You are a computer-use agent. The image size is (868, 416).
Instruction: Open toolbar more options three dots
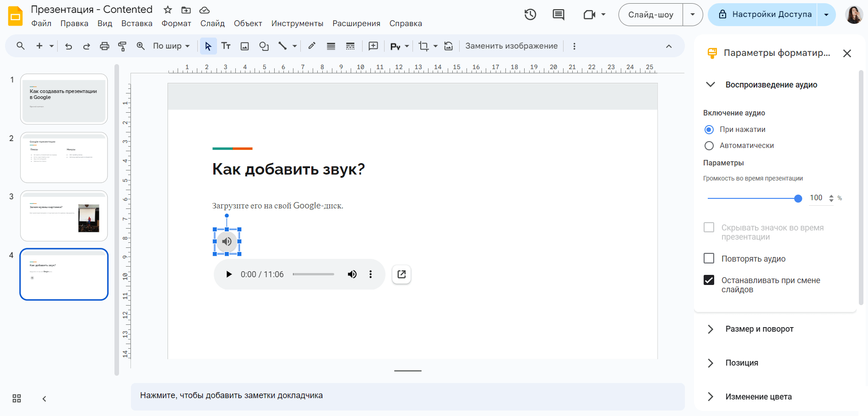coord(574,46)
